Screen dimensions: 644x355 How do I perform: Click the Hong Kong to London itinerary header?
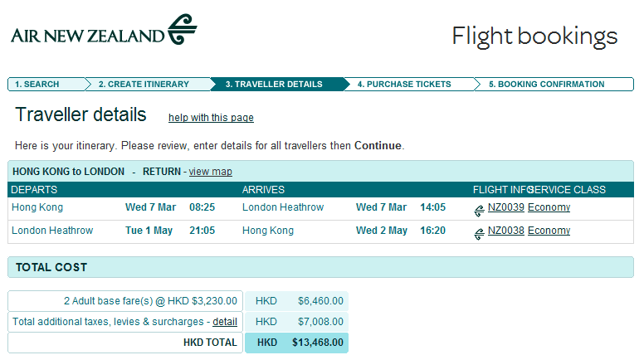pyautogui.click(x=69, y=172)
